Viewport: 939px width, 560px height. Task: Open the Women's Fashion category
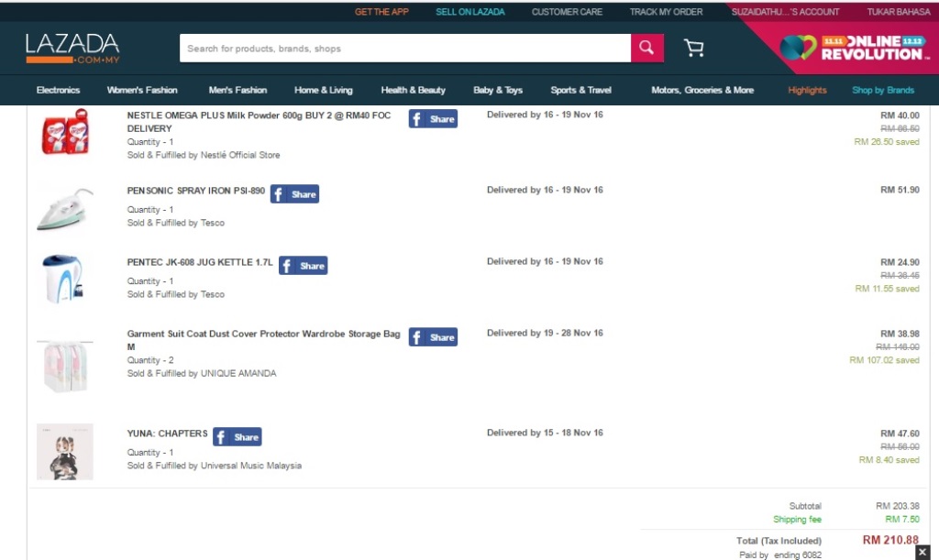tap(142, 91)
